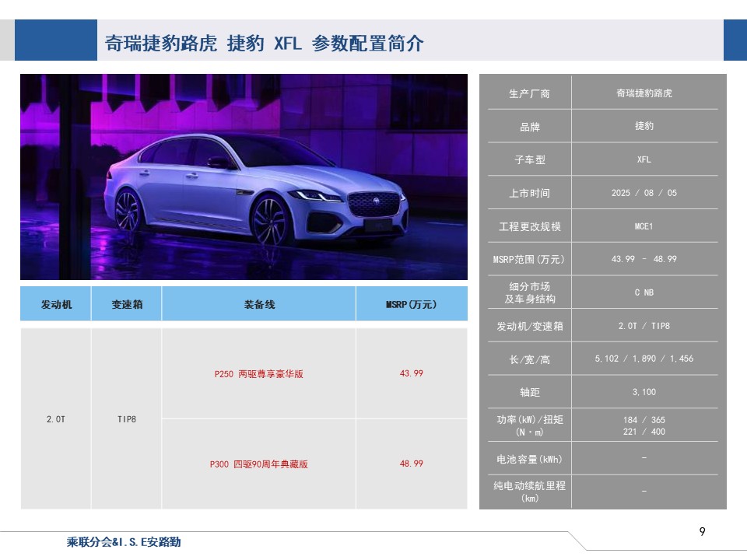
Task: Select the 2.0T cell under 发动机 column
Action: click(56, 419)
